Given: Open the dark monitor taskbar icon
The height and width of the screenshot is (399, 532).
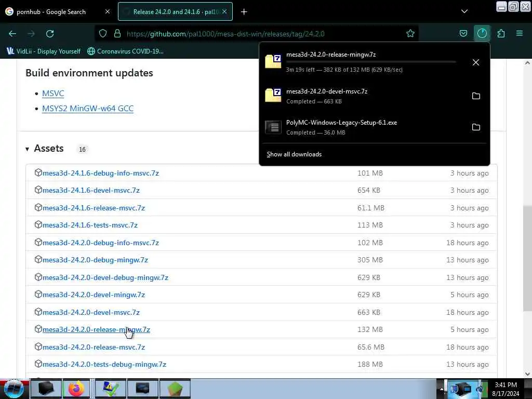Looking at the screenshot, I should point(142,389).
